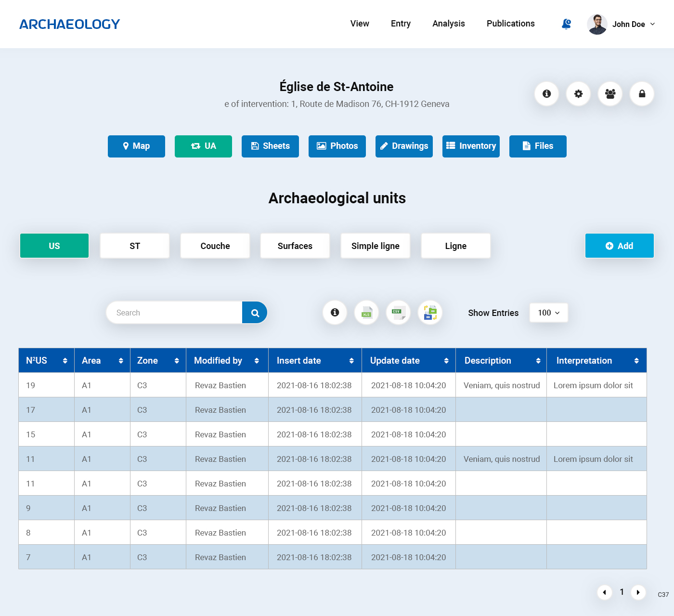
Task: Go to next page of results
Action: tap(638, 592)
